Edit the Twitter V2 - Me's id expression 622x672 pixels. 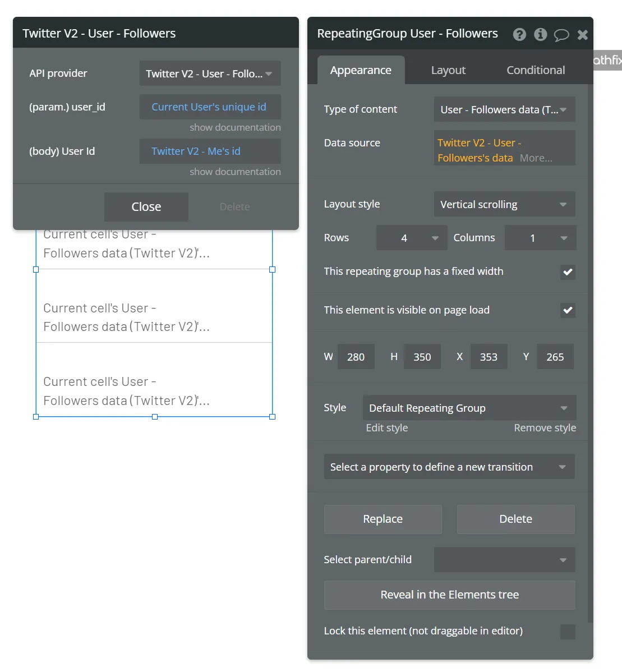210,151
